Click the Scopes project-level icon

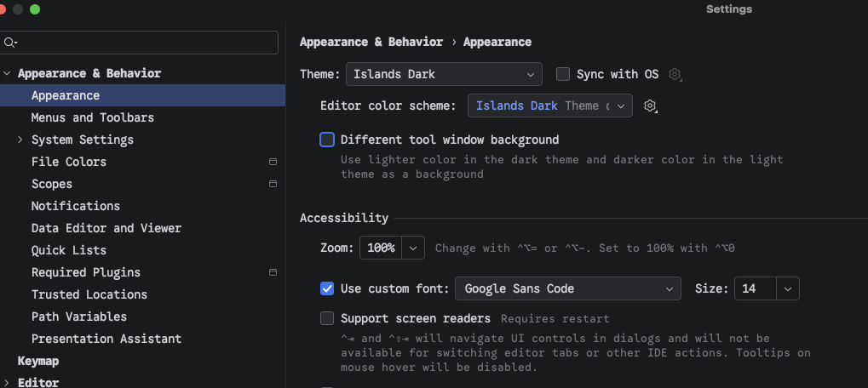click(273, 184)
